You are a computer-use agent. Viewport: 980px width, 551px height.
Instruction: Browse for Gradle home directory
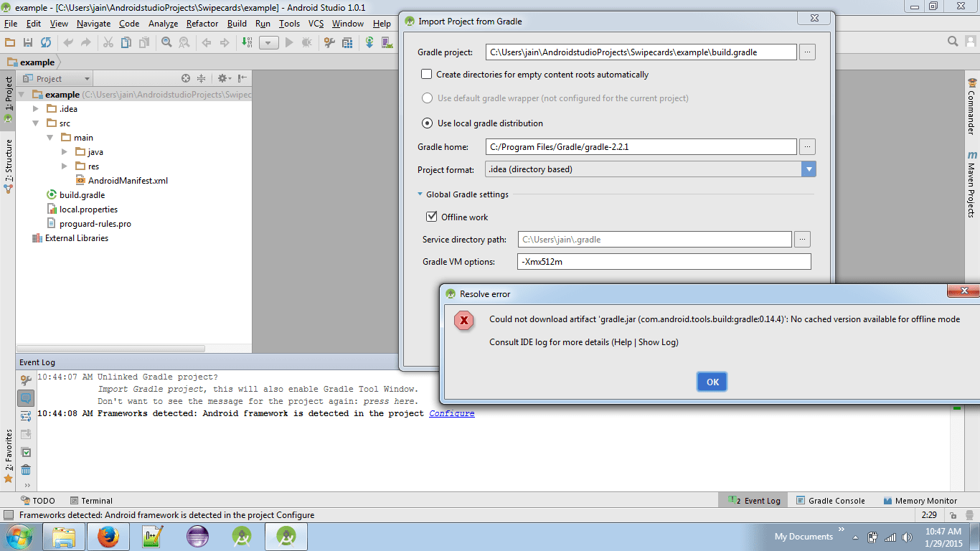tap(808, 146)
